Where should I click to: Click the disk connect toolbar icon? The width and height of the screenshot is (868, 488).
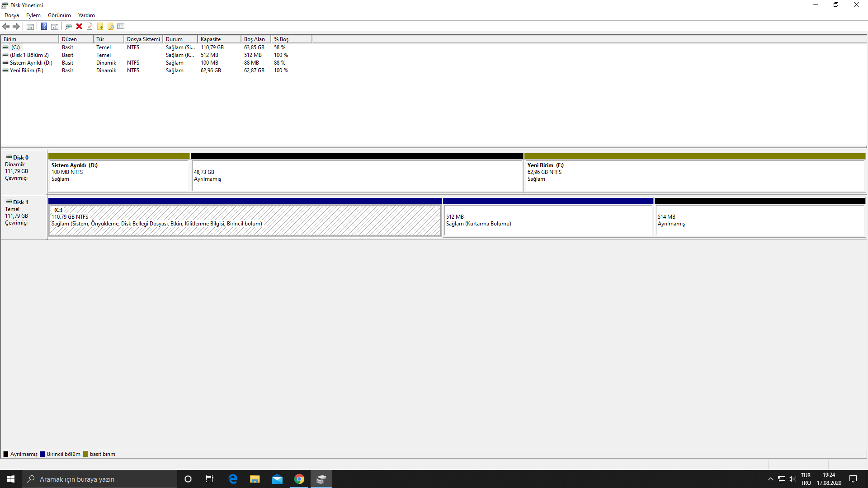click(68, 26)
